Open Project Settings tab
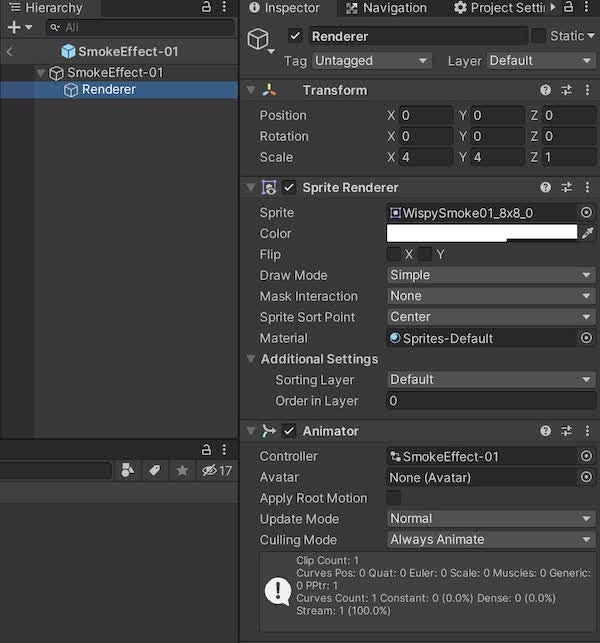Image resolution: width=600 pixels, height=643 pixels. click(499, 8)
